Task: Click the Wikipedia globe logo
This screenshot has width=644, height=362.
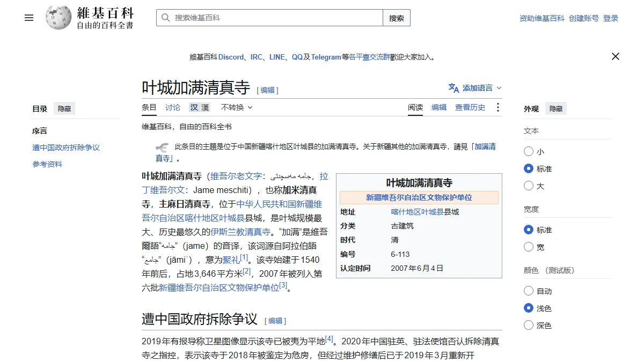Action: (x=58, y=18)
